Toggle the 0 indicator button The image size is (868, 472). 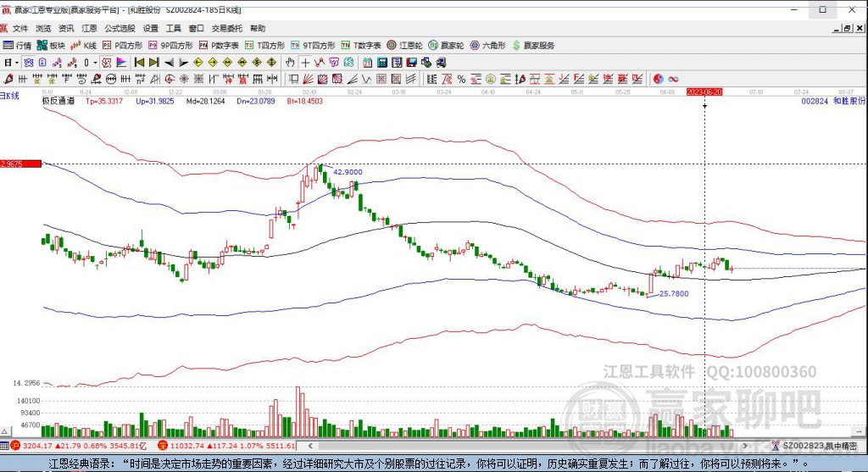tap(86, 63)
